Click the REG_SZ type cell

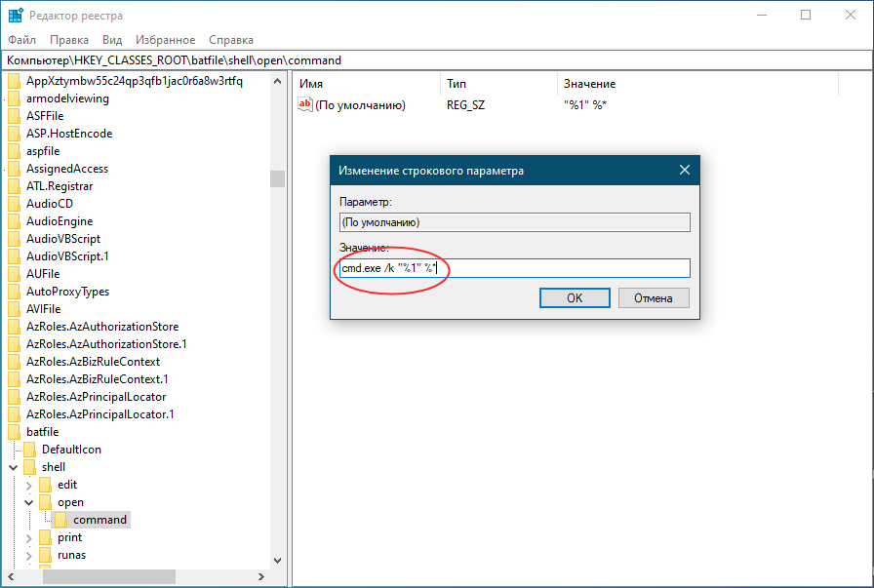click(465, 105)
